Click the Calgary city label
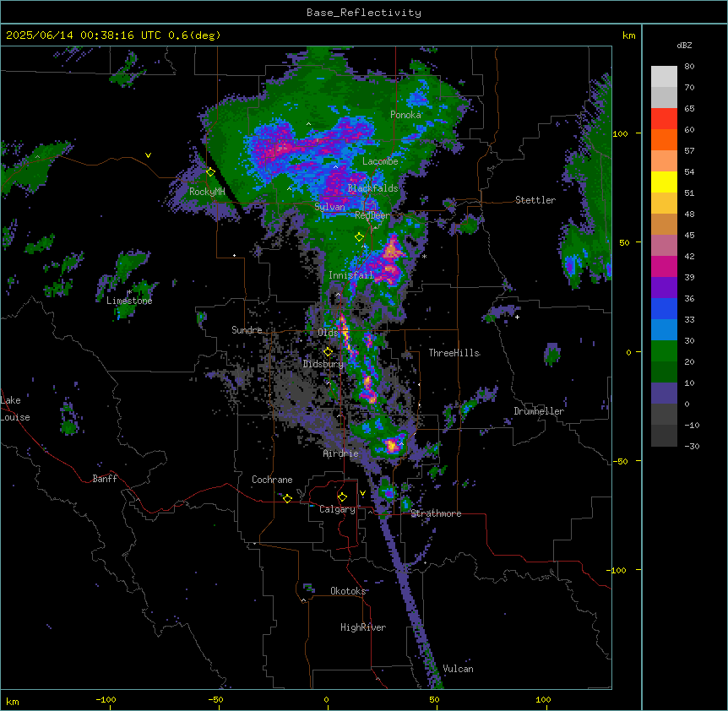Screen dimensions: 728x711 coord(338,509)
